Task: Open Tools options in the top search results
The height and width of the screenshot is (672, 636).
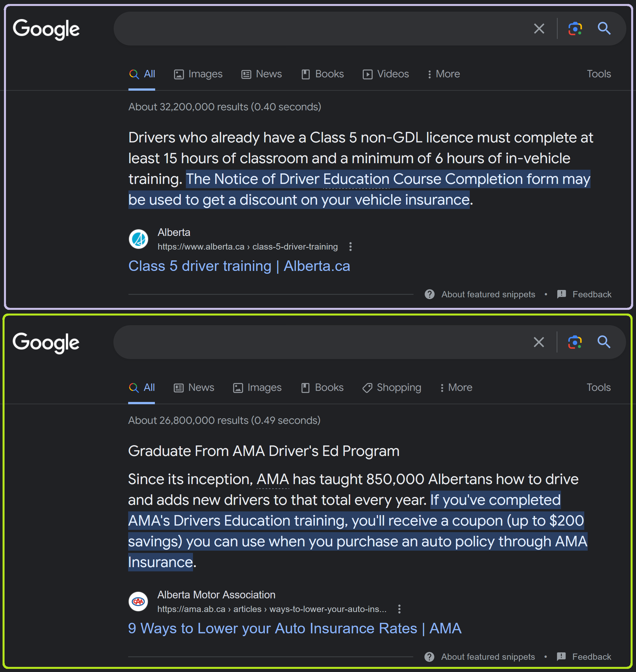Action: (x=599, y=74)
